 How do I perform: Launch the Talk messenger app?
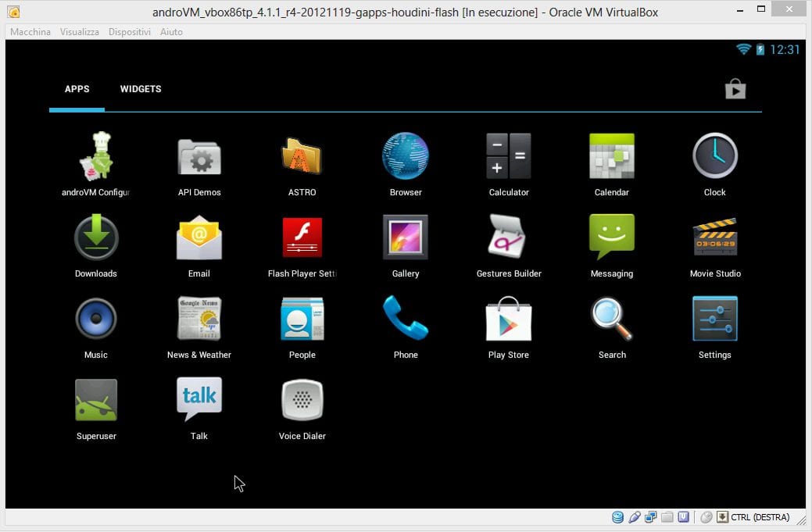[199, 400]
